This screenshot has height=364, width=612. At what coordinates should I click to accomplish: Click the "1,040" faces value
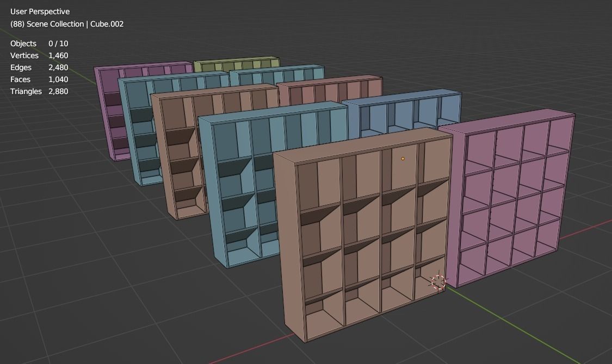58,79
